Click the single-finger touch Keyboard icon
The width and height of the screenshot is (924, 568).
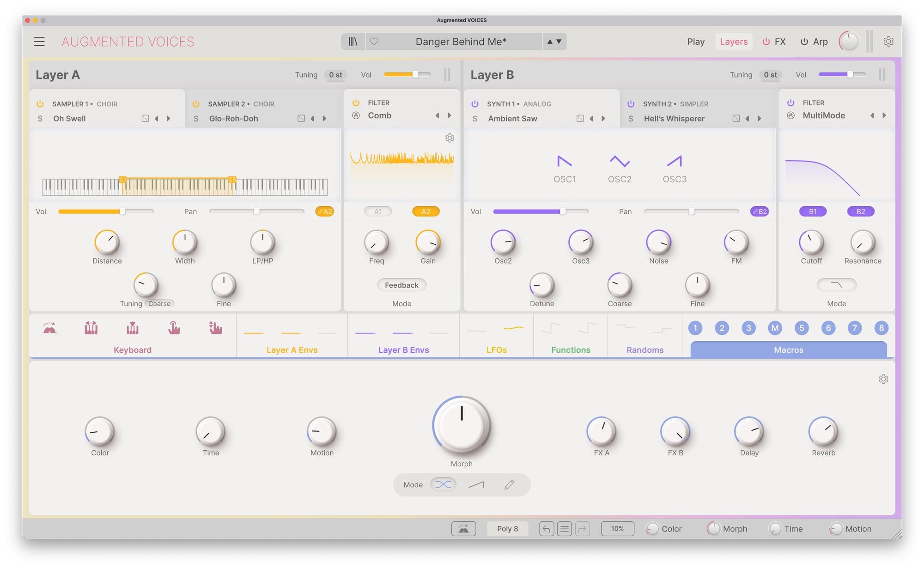174,328
